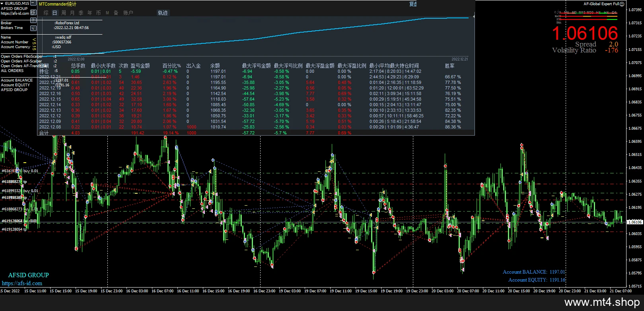Collapse the EURUSD,M15 panel triangle

(x=2, y=3)
